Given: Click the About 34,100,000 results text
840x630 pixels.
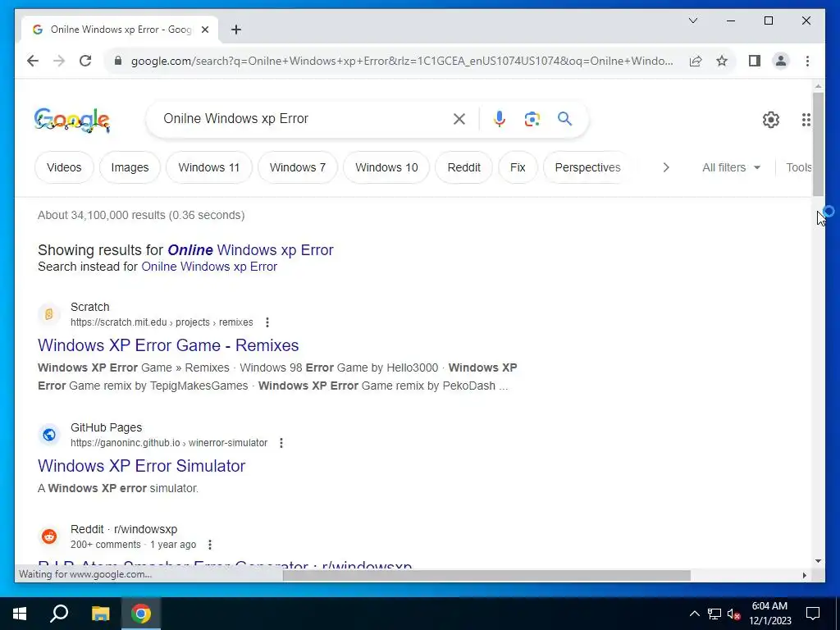Looking at the screenshot, I should click(141, 216).
